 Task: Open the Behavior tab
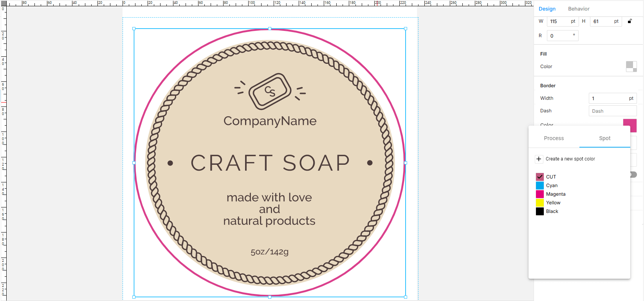579,9
